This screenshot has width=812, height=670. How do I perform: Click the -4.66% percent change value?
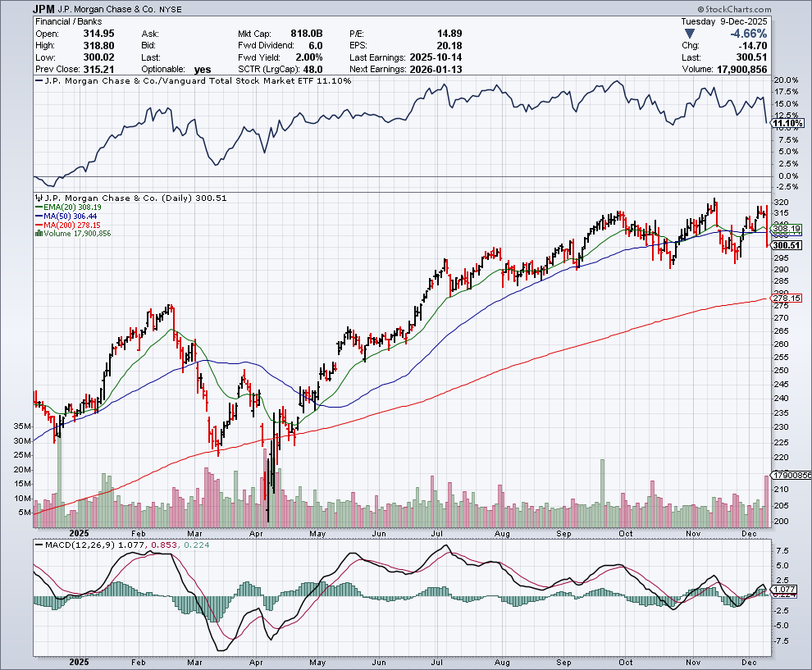pos(748,34)
